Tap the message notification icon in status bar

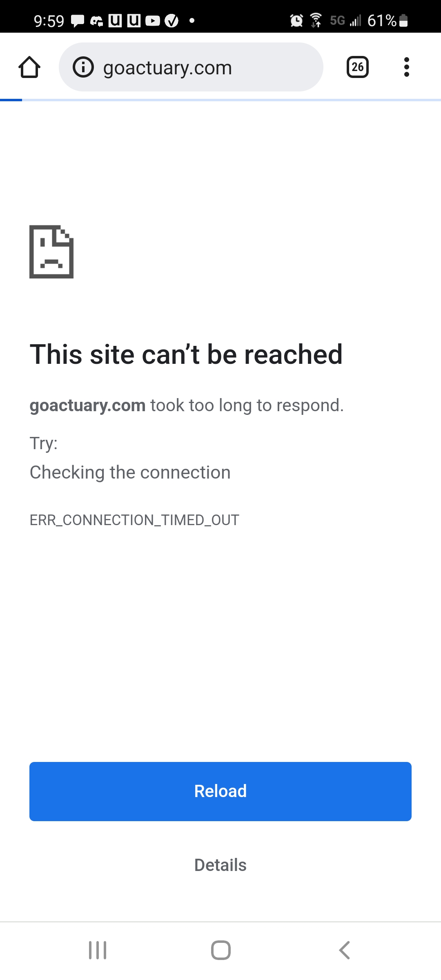[x=78, y=20]
